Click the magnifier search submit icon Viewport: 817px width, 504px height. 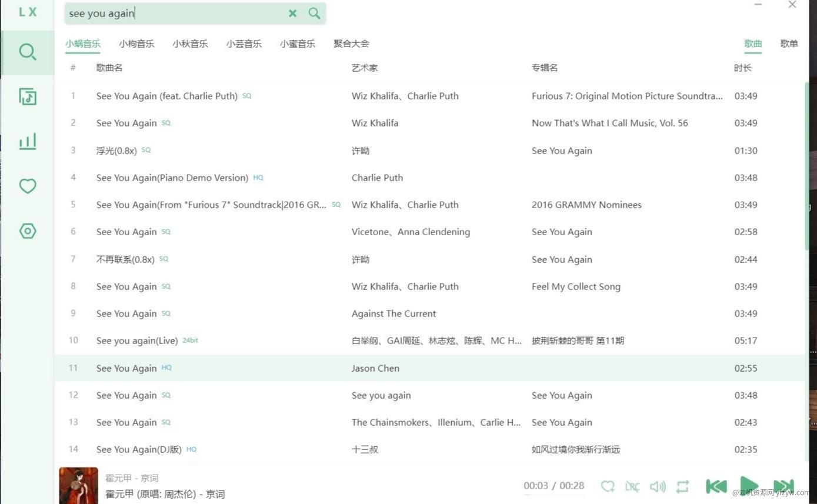[x=314, y=13]
